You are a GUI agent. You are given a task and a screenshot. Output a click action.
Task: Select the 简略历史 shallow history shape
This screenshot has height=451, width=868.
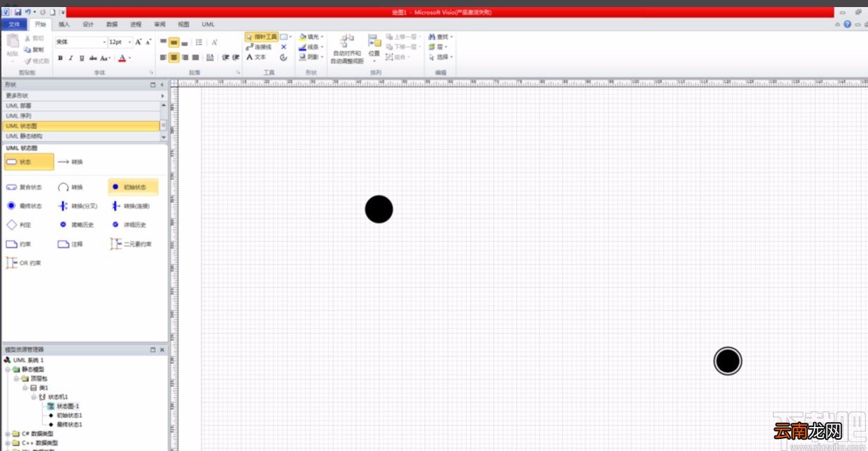75,224
